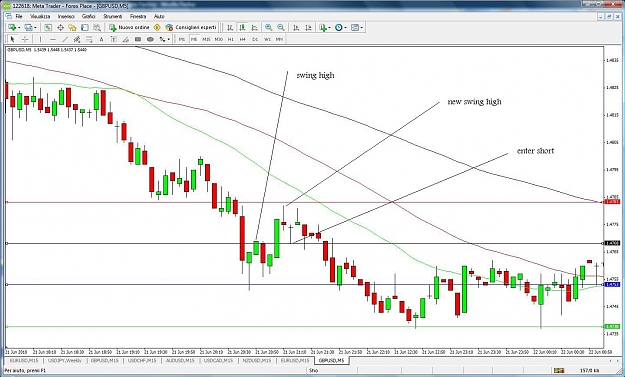Switch to the first EURUSD,M15 chart tab
The width and height of the screenshot is (625, 377).
click(24, 360)
